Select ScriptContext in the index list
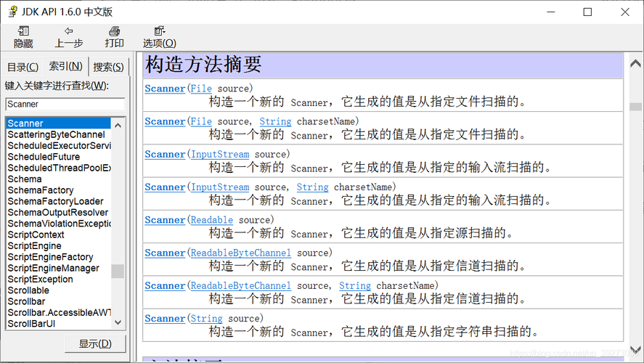 58,234
